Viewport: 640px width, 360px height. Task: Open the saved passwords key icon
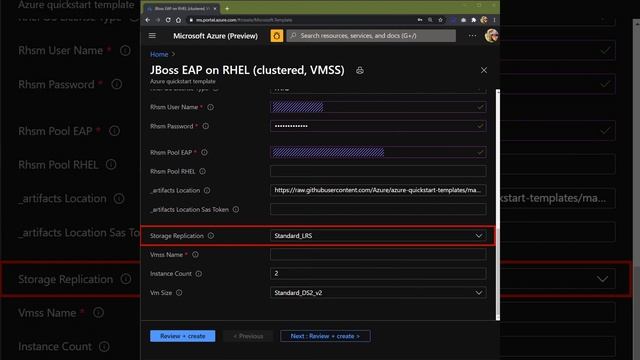tap(420, 20)
